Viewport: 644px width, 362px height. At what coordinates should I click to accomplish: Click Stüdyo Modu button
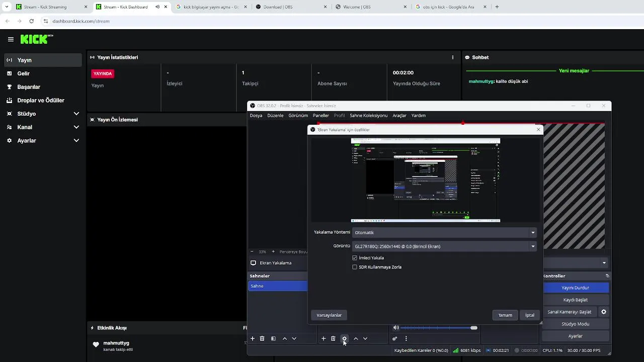pyautogui.click(x=576, y=324)
